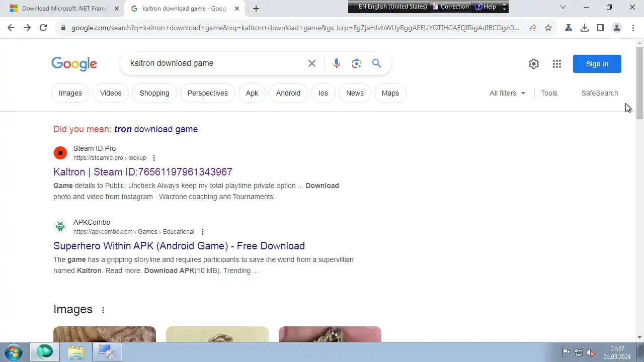This screenshot has height=362, width=644.
Task: Filter results by Maps
Action: coord(390,93)
